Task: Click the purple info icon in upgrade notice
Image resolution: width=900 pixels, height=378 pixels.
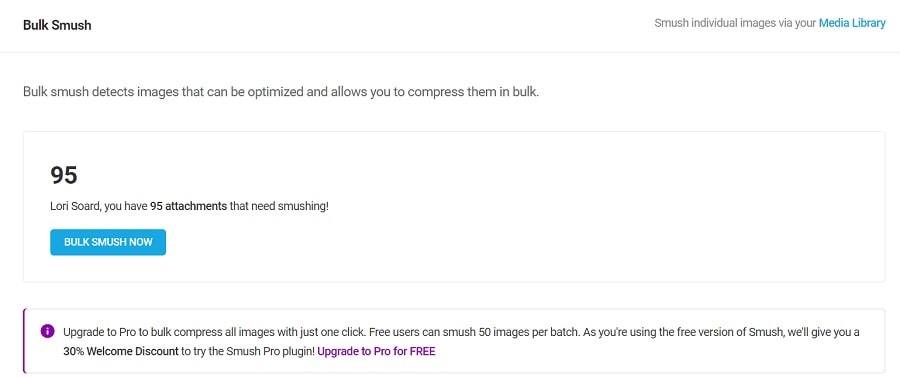Action: point(48,332)
